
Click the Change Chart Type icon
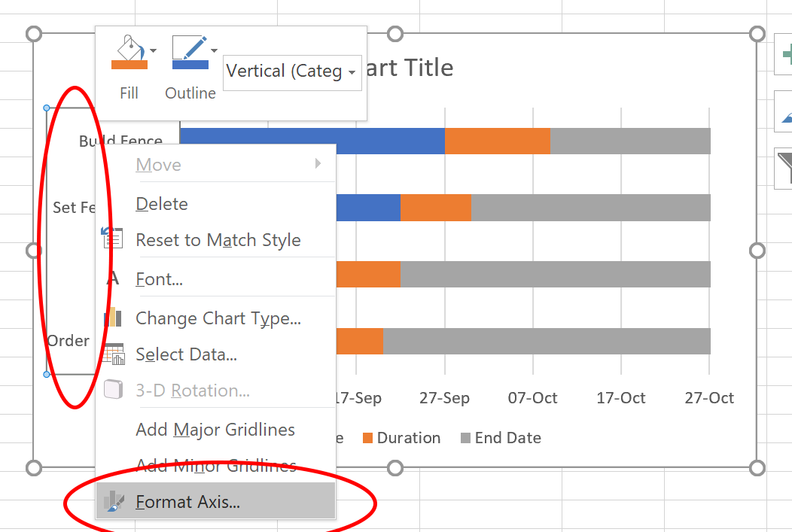coord(113,318)
